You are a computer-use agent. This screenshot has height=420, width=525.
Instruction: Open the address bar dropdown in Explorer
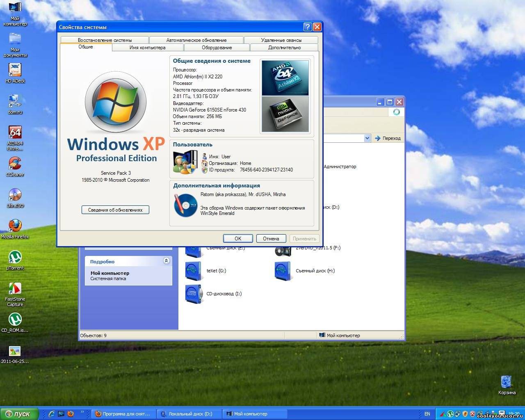(x=367, y=138)
